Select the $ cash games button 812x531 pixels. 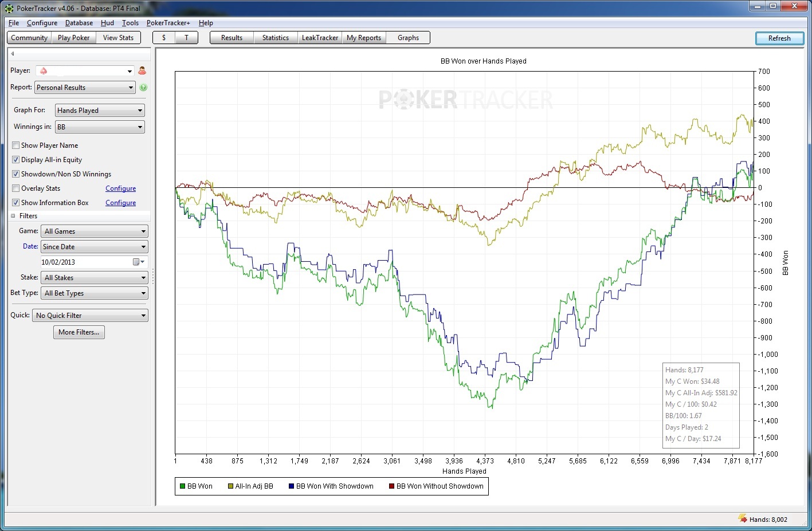[164, 38]
